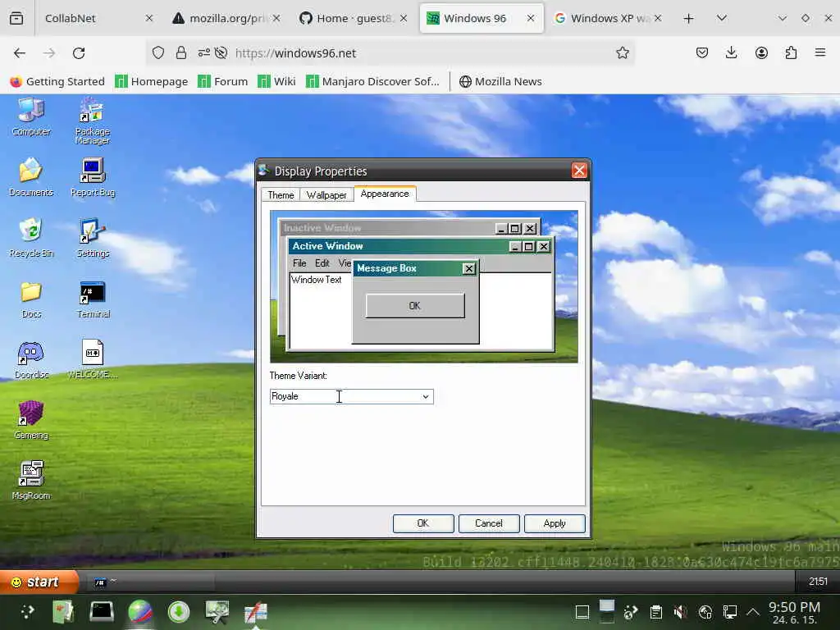Click the Windows 96 start button
The image size is (840, 630).
coord(39,582)
